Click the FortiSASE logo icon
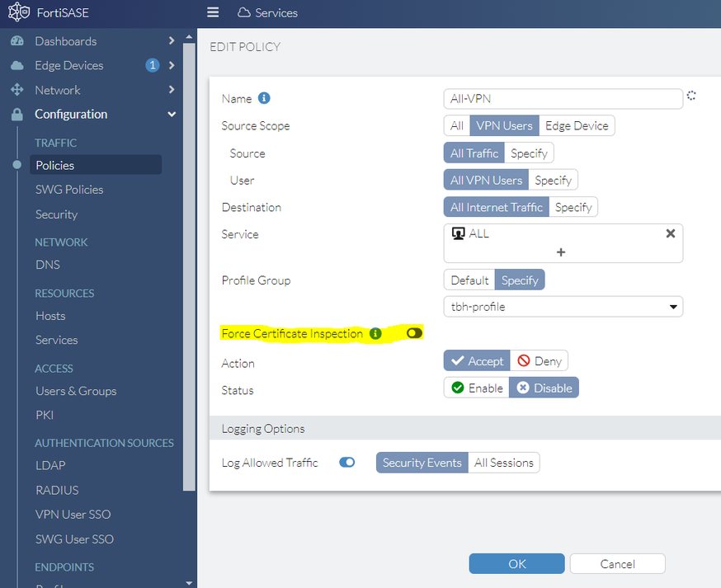This screenshot has width=721, height=588. [19, 12]
